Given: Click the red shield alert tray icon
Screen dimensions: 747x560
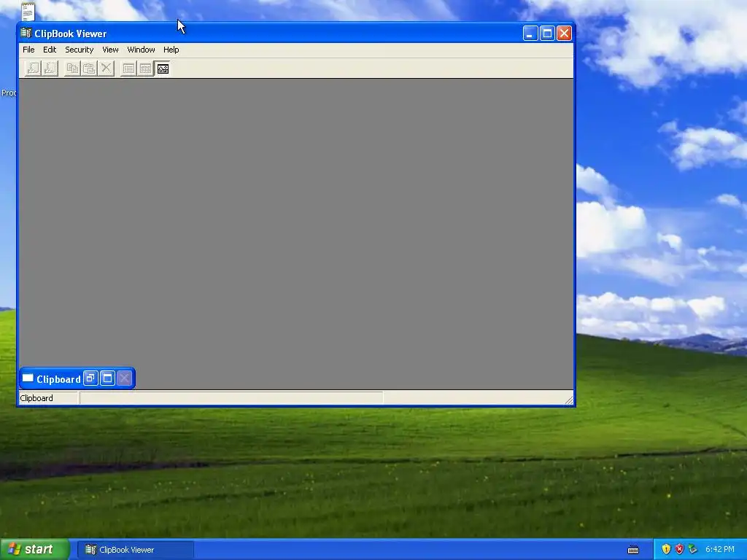Looking at the screenshot, I should click(x=679, y=550).
